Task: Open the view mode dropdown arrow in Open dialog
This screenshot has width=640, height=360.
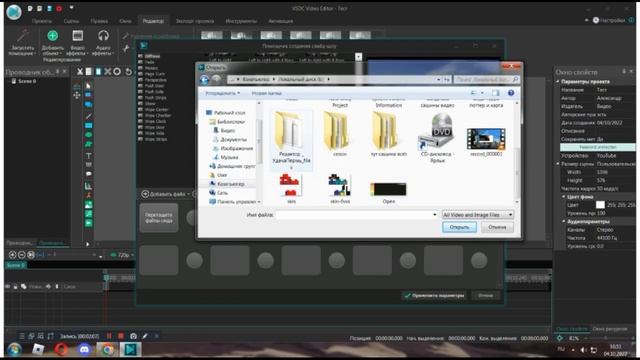Action: click(482, 93)
